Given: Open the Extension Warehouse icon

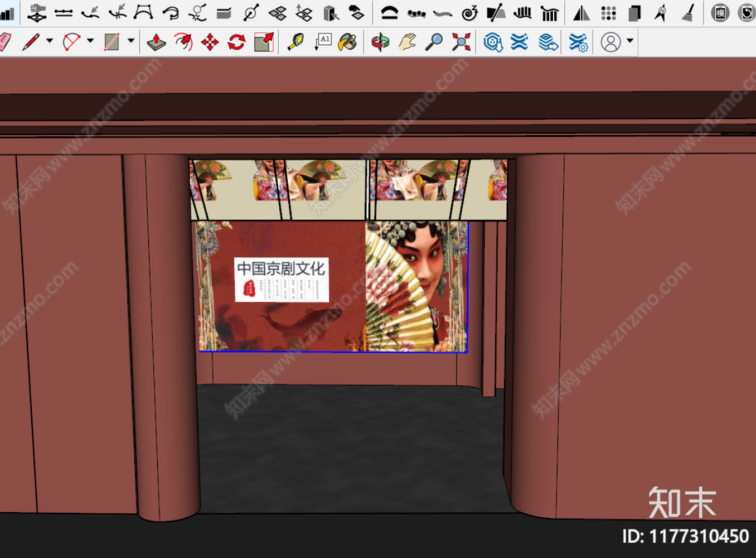Looking at the screenshot, I should point(520,42).
